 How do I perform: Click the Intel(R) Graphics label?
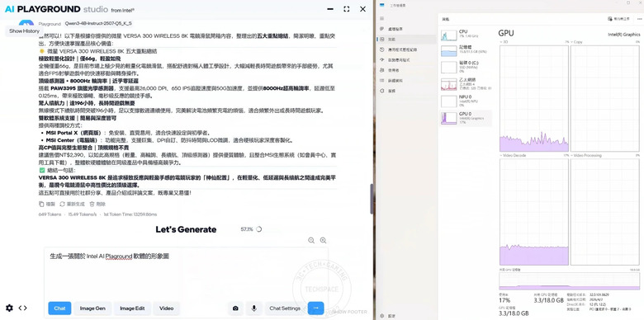click(624, 35)
